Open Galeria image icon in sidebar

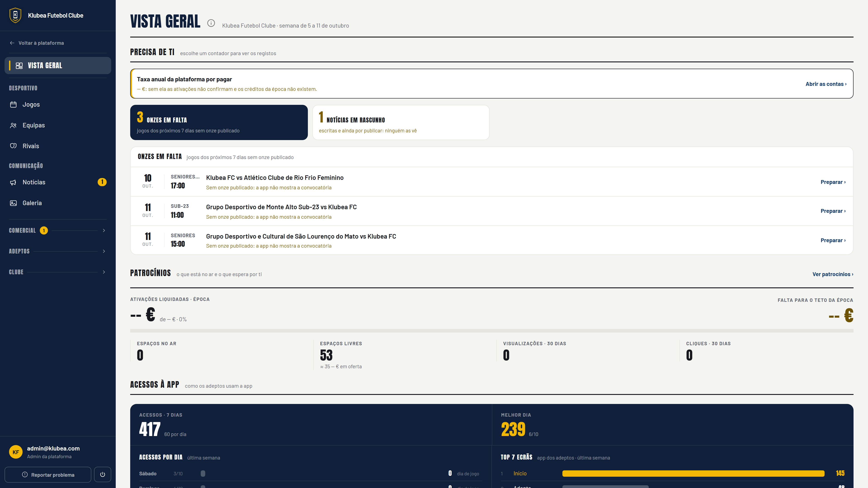click(x=14, y=203)
